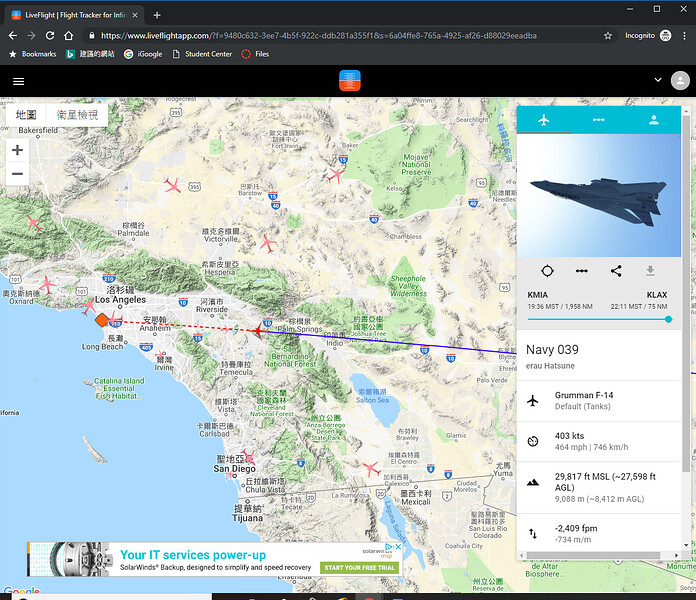Click the F-14 aircraft image
The image size is (696, 600).
pos(598,196)
